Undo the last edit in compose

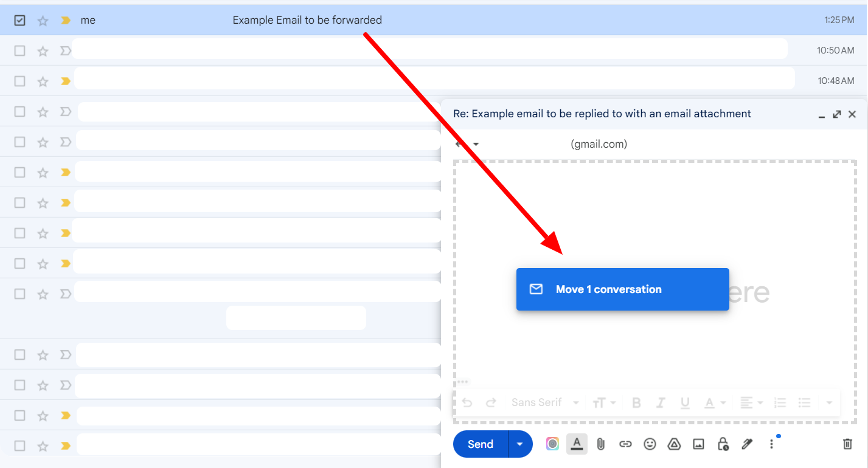[467, 402]
